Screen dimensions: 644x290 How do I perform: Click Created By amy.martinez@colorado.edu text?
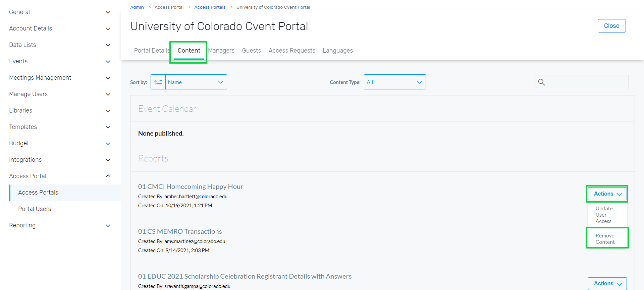pos(182,241)
